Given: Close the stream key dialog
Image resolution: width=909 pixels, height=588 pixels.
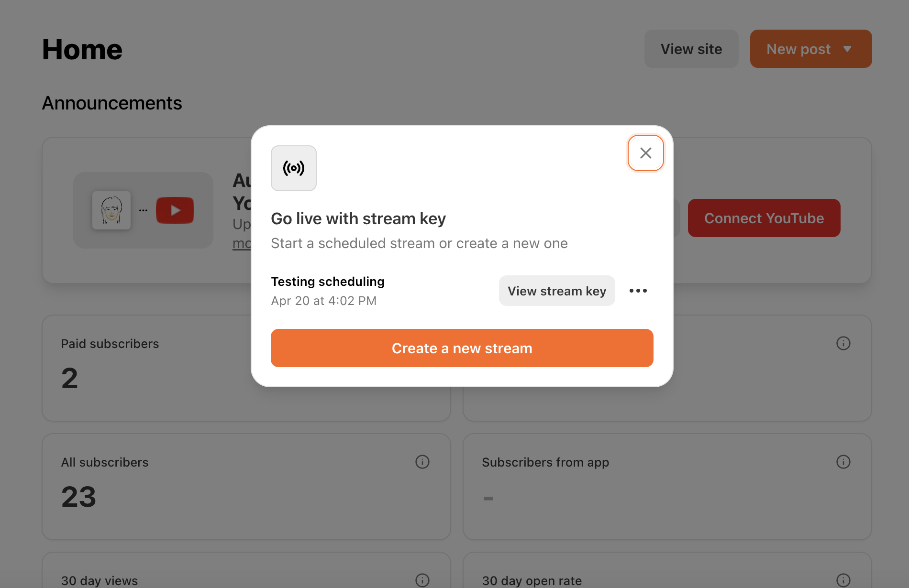Looking at the screenshot, I should pos(645,153).
